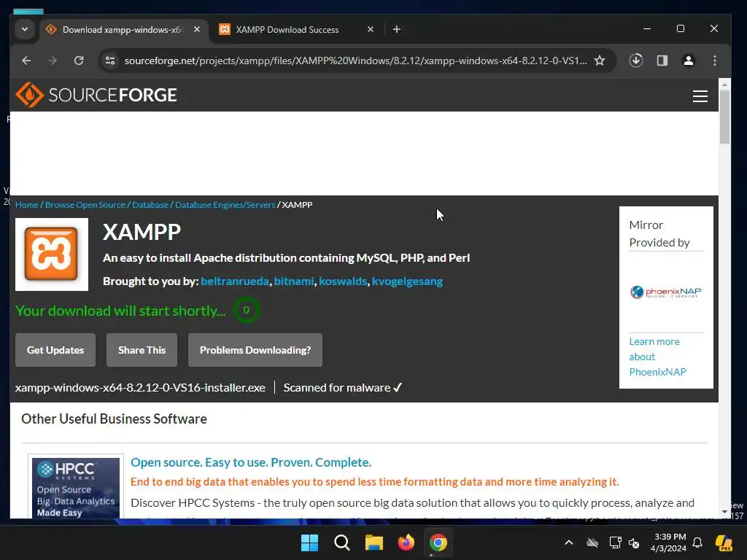Click the Problems Downloading? button

[255, 350]
